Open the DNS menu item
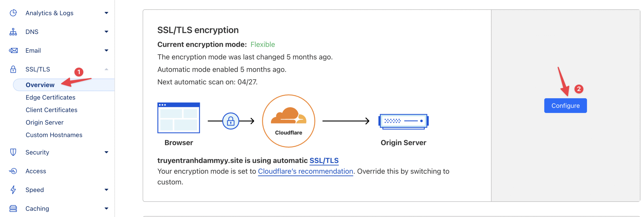 (32, 32)
